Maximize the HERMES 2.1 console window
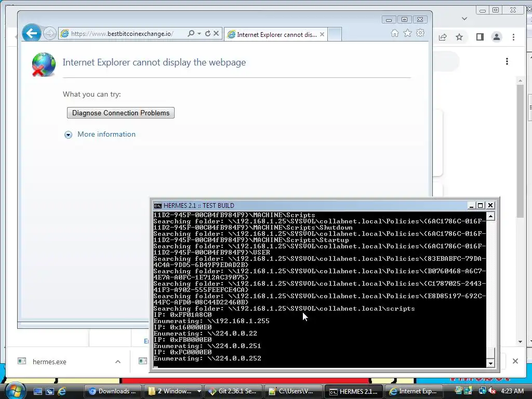This screenshot has height=399, width=532. tap(481, 205)
